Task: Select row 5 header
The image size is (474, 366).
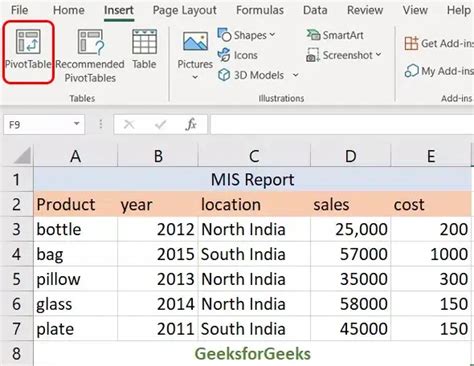Action: pyautogui.click(x=17, y=279)
